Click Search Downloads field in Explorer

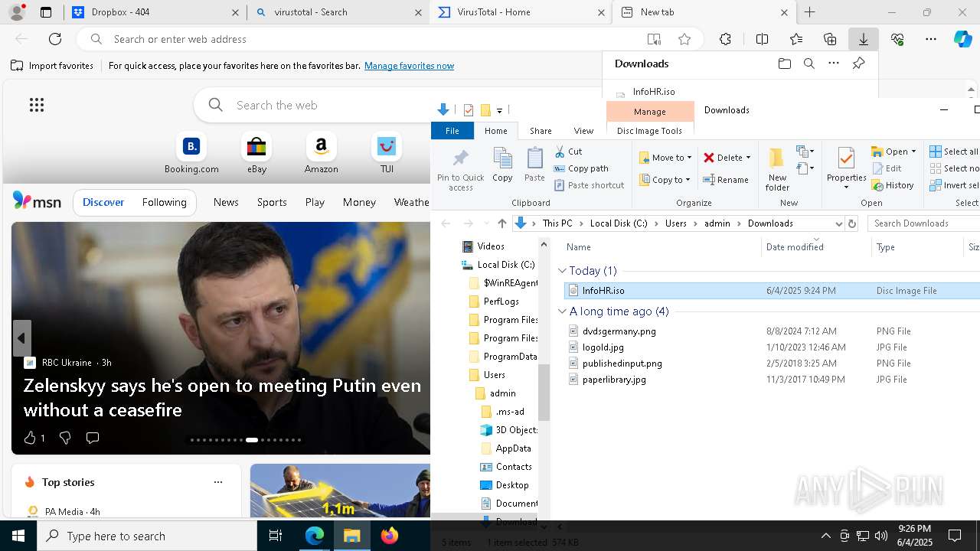coord(925,223)
